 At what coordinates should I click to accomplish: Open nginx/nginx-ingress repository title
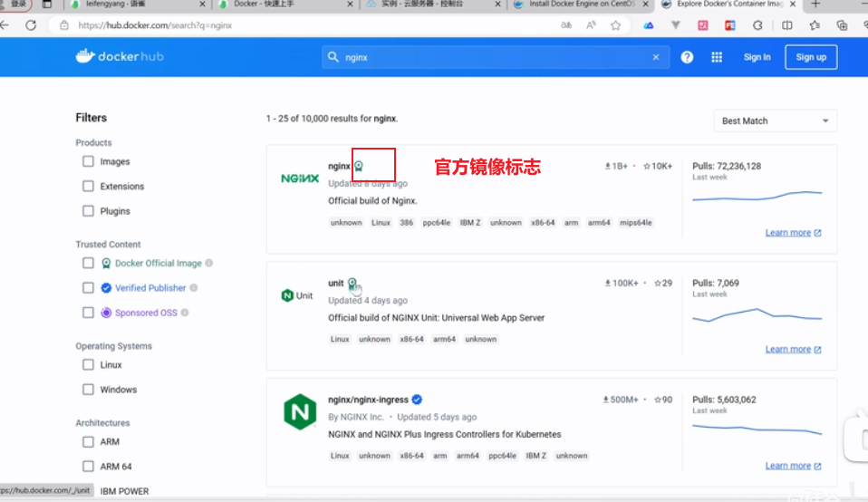tap(368, 400)
